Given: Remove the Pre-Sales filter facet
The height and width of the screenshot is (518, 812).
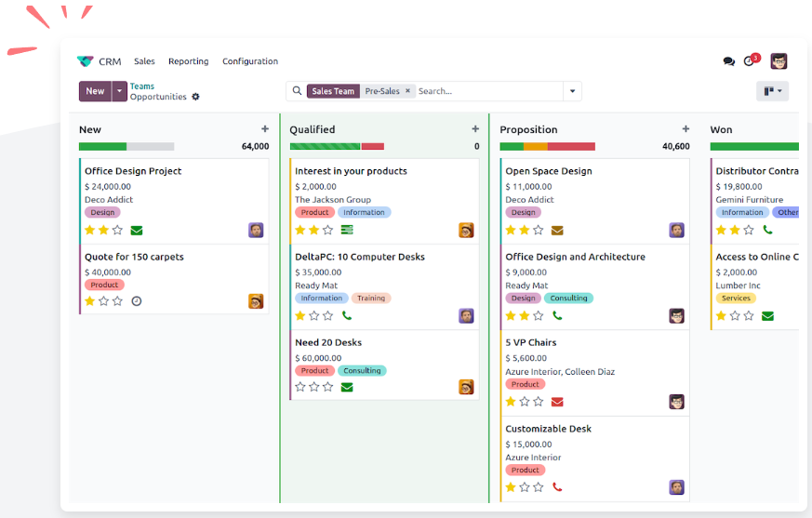Looking at the screenshot, I should point(407,90).
